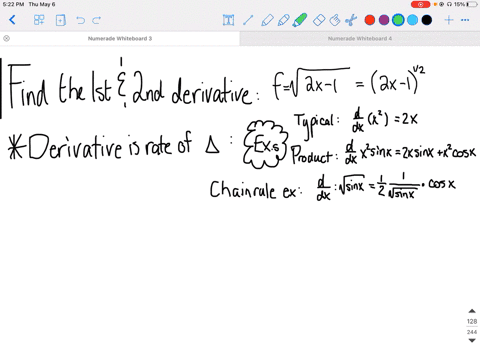Viewport: 480px width, 360px height.
Task: Tap the red screen recording indicator
Action: (x=420, y=4)
